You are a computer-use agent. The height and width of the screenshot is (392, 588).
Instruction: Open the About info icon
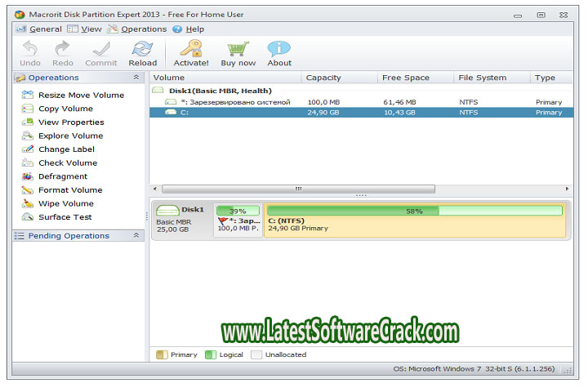(x=279, y=49)
